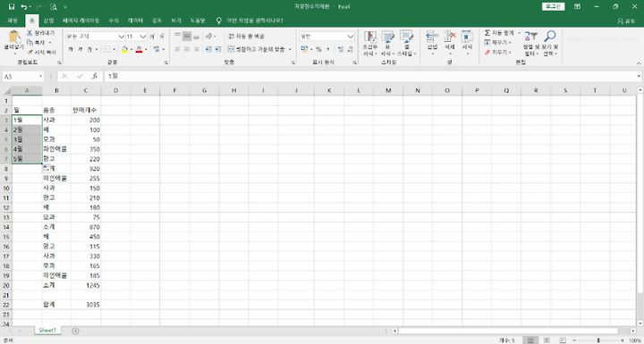Apply yellow fill color
The image size is (644, 344).
124,49
